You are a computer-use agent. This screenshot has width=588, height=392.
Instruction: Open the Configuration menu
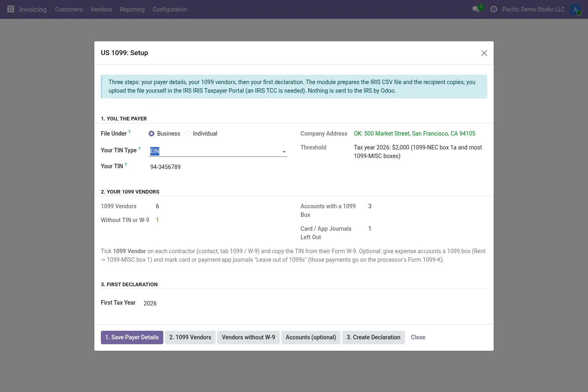point(170,9)
